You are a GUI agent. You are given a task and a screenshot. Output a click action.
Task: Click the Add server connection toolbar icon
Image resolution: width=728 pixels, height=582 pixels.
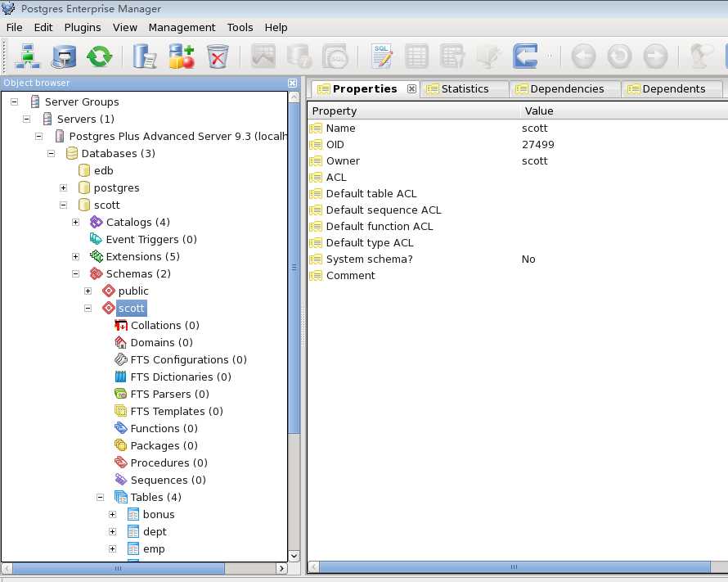(27, 56)
